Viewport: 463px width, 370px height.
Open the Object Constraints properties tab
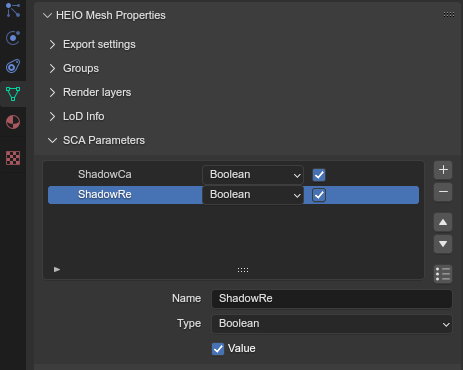pos(13,66)
